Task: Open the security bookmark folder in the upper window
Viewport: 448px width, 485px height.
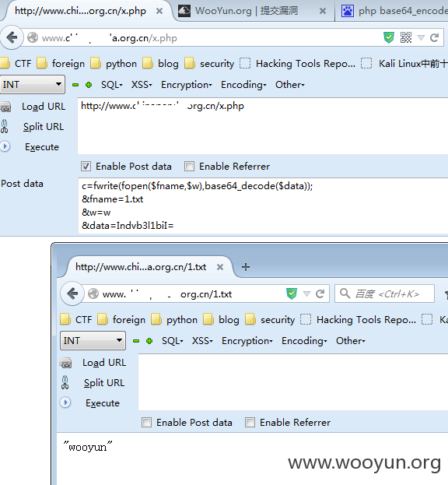Action: [x=209, y=63]
